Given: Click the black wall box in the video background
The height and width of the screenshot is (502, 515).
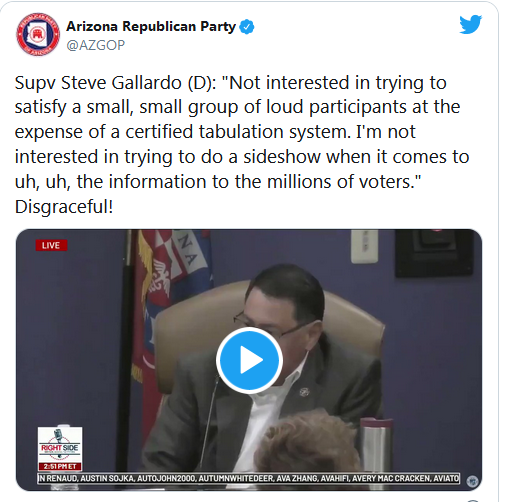Looking at the screenshot, I should [x=434, y=253].
